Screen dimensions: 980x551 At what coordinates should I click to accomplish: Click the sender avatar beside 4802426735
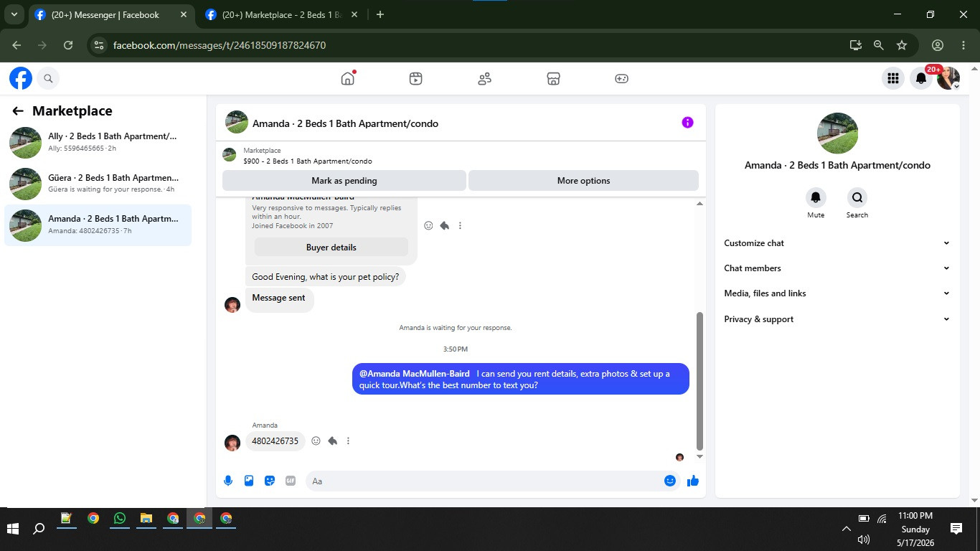(232, 443)
